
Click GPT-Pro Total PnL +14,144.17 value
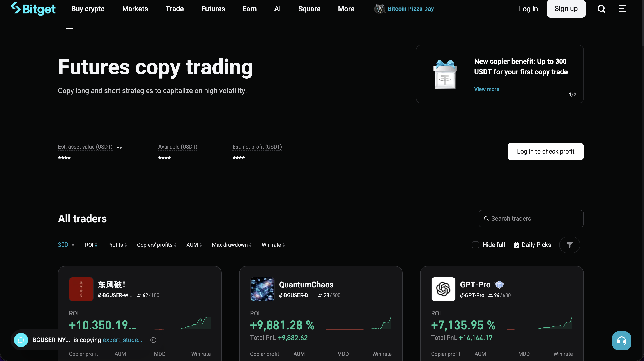[476, 338]
